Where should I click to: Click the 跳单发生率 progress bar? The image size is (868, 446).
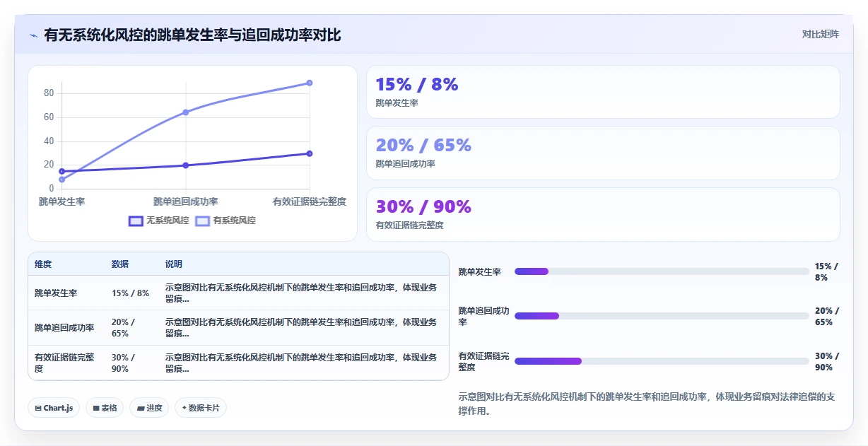click(662, 271)
